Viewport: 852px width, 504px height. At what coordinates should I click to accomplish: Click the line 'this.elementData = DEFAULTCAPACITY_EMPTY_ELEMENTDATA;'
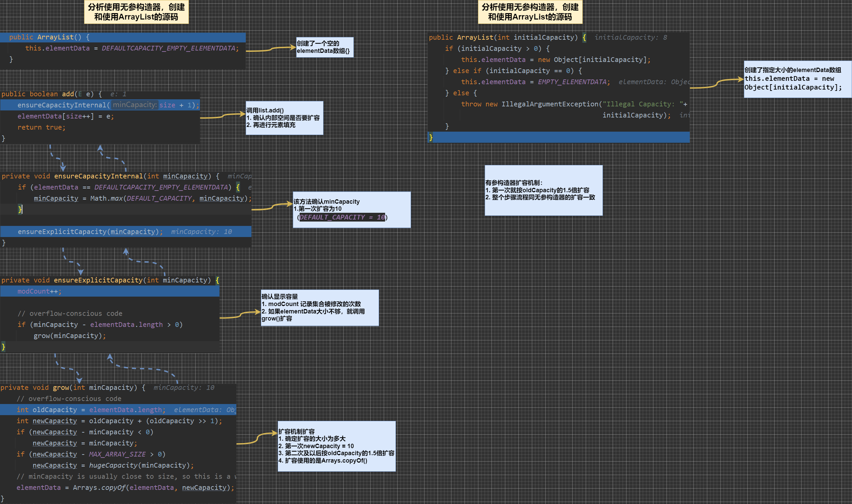point(132,48)
